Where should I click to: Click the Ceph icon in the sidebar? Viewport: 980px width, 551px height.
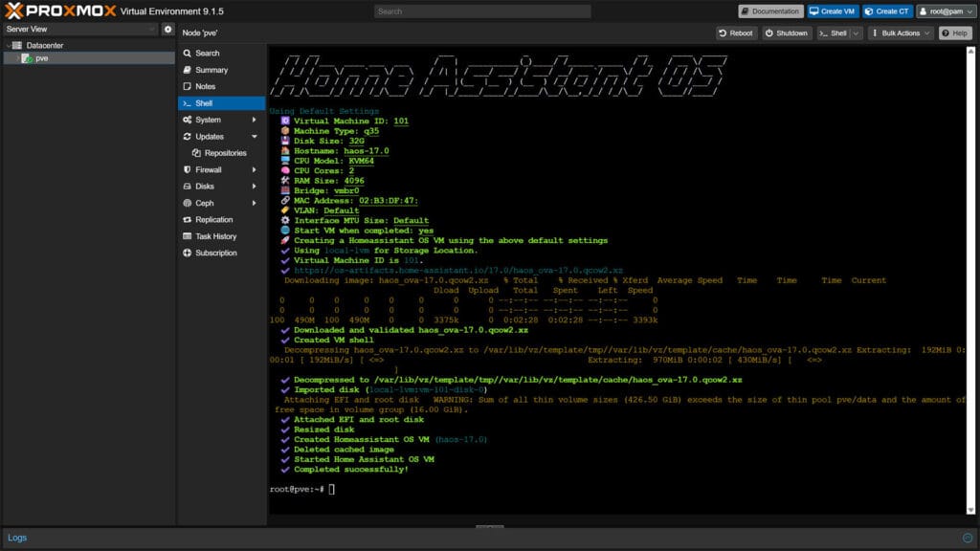click(x=189, y=203)
